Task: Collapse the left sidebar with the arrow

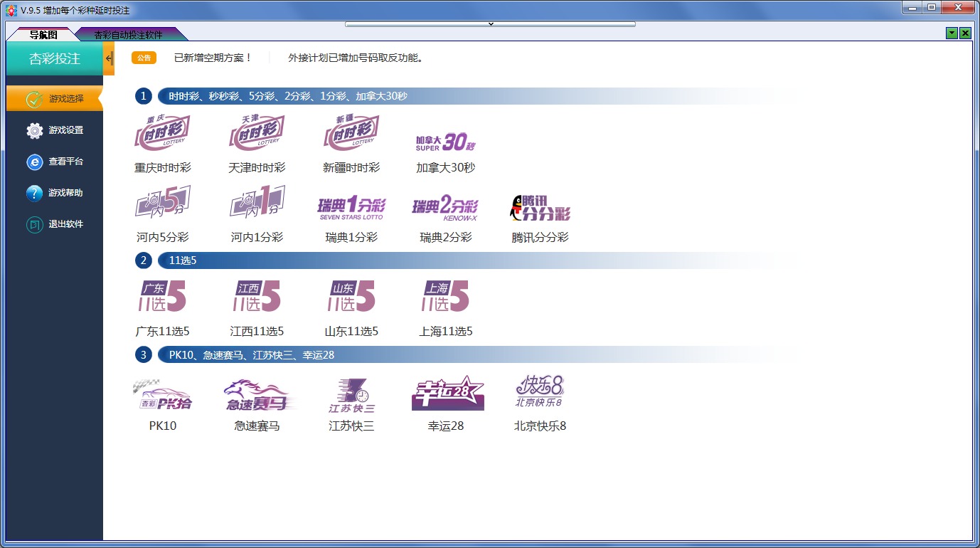Action: point(109,58)
